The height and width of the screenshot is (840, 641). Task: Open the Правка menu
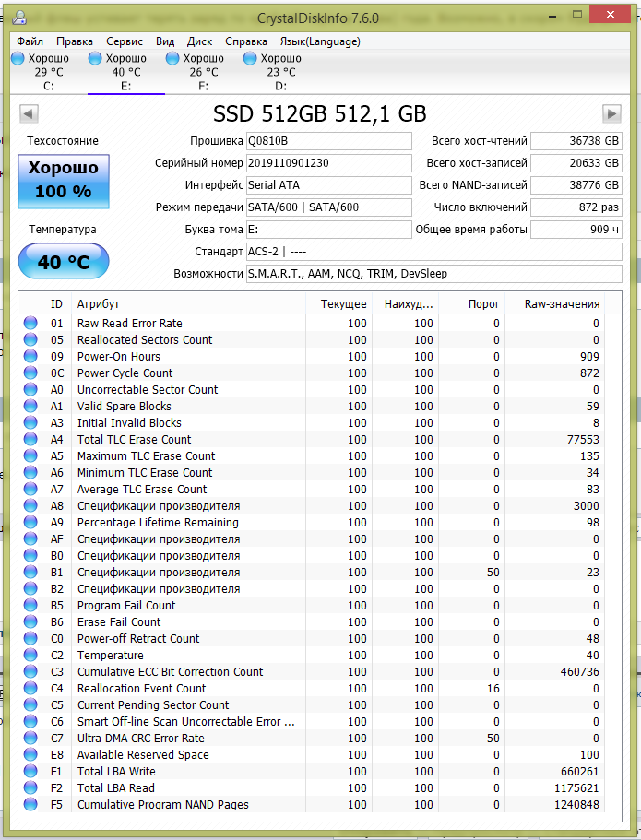coord(75,41)
